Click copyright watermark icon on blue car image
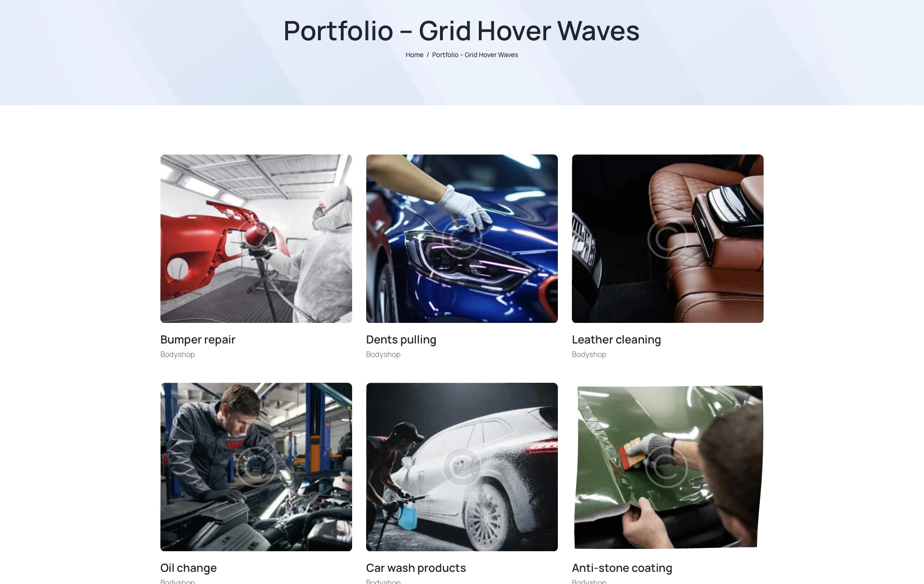The image size is (924, 584). tap(462, 239)
